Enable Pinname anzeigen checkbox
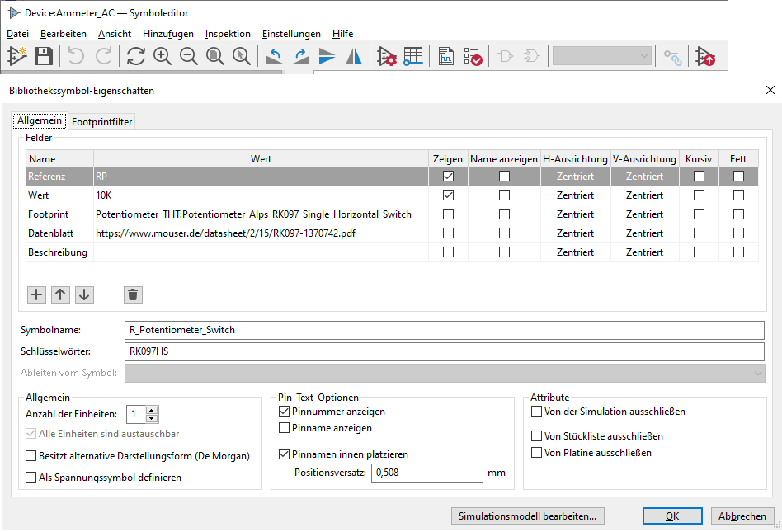This screenshot has height=532, width=782. tap(285, 428)
